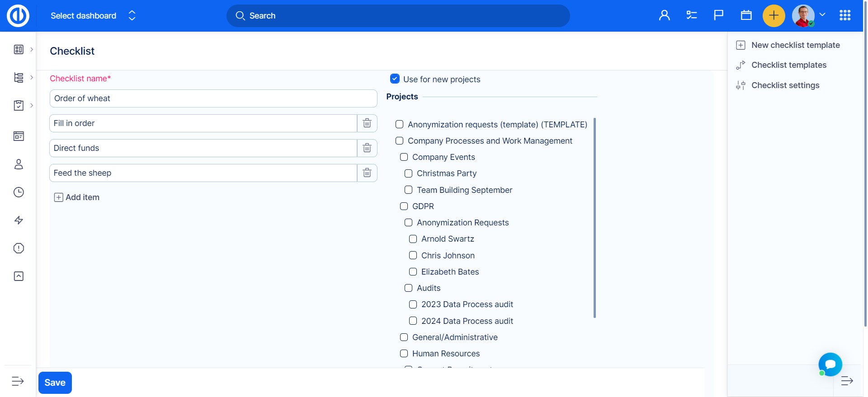This screenshot has height=397, width=868.
Task: Delete the 'Fill in order' checklist item
Action: [x=367, y=123]
